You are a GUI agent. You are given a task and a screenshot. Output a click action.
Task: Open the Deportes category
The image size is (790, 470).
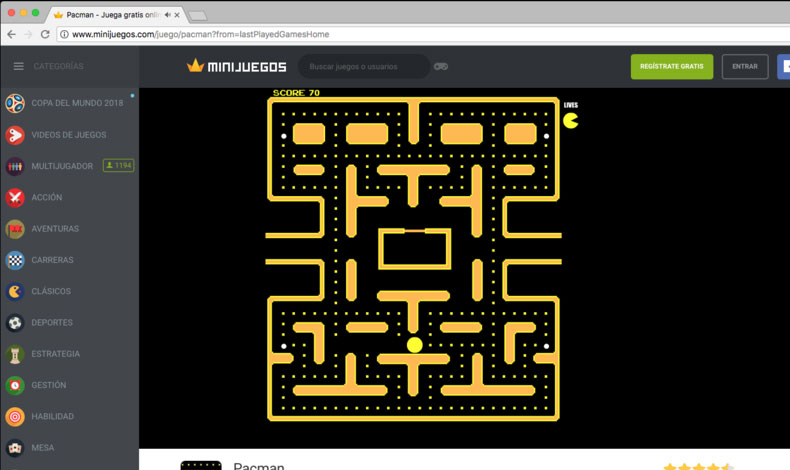click(x=52, y=322)
